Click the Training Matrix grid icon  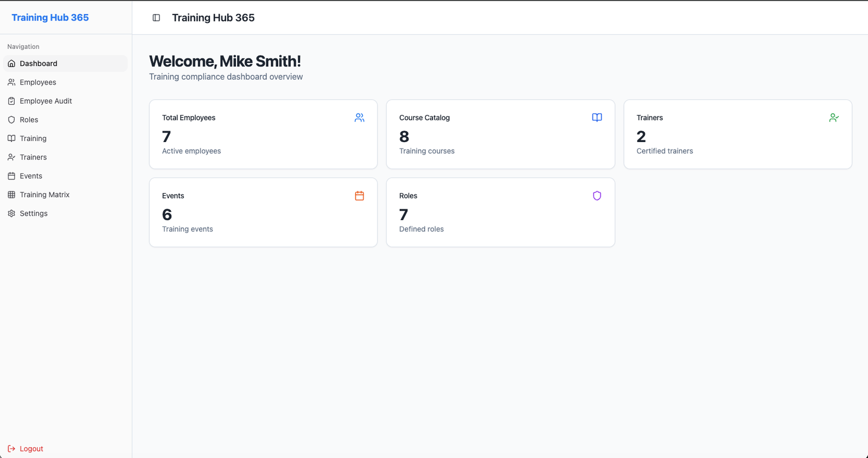click(x=11, y=195)
